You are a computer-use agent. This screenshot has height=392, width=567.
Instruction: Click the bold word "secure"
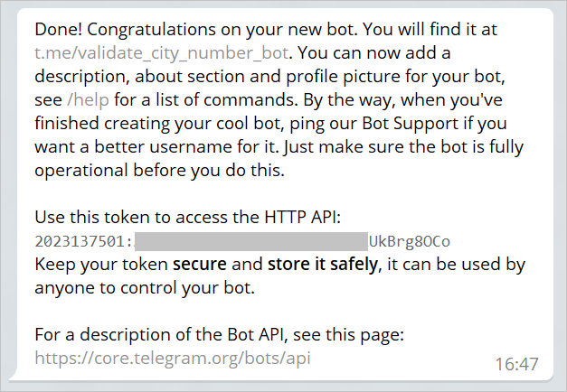tap(204, 265)
